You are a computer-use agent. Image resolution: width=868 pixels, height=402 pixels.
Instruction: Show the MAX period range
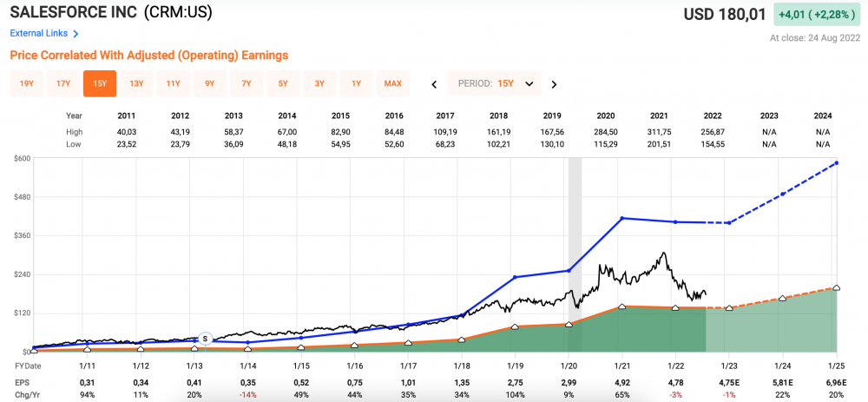[x=393, y=83]
